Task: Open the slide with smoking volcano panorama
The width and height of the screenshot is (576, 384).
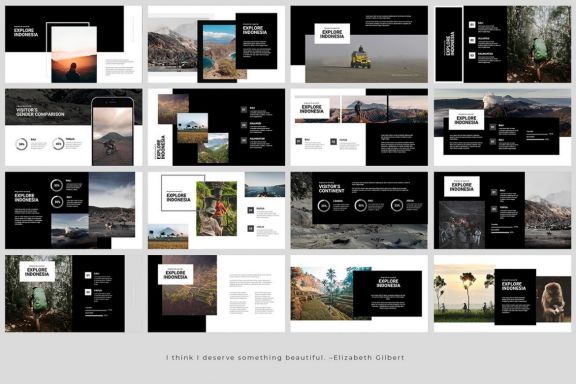Action: (503, 127)
